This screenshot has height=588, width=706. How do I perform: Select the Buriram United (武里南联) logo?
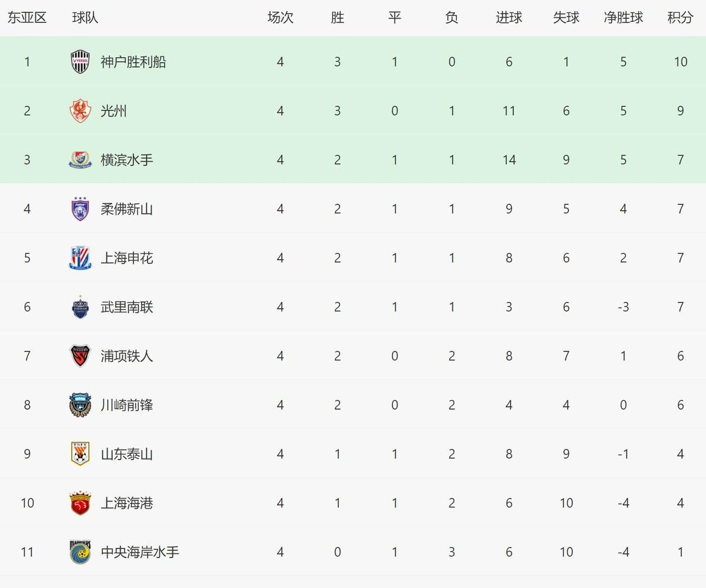point(80,307)
